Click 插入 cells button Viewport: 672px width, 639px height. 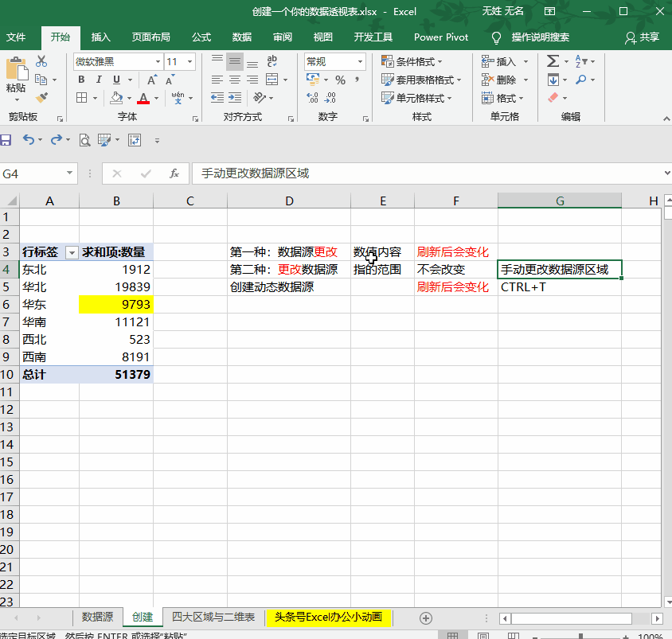click(x=500, y=62)
